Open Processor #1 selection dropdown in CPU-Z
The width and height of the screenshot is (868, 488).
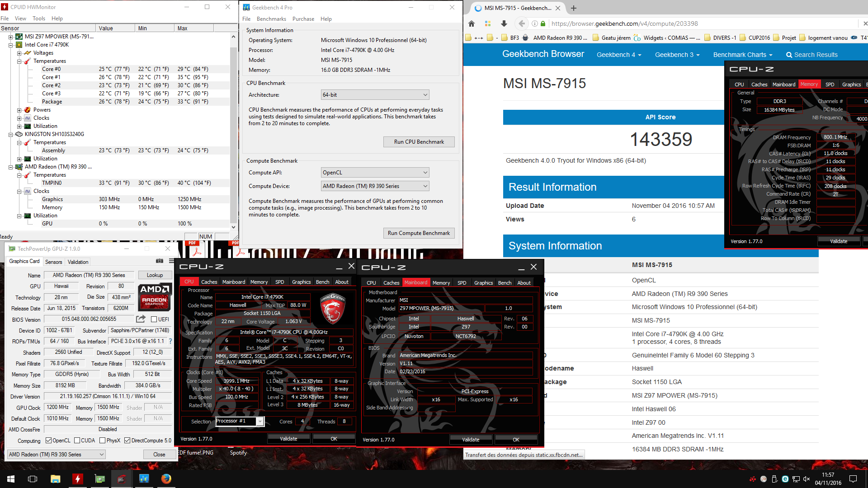240,421
